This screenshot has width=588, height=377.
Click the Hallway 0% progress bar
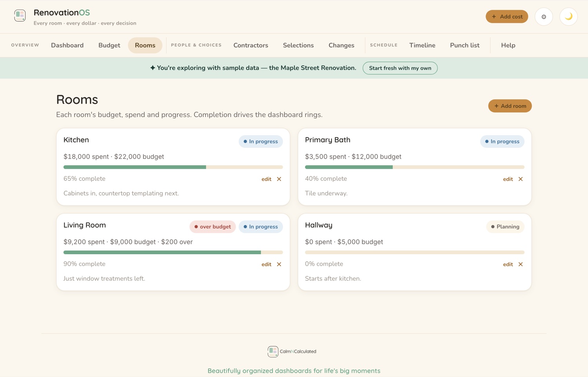(x=415, y=252)
